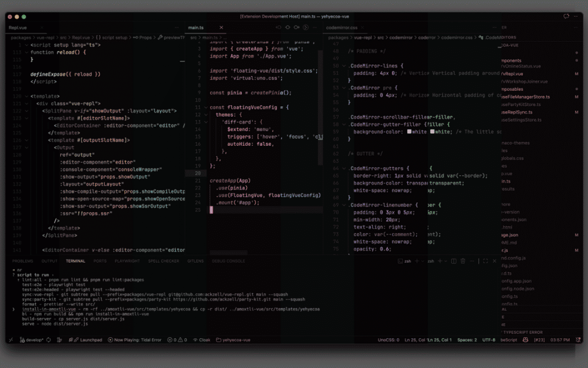588x368 pixels.
Task: Click the script setup breadcrumb in Repl.vue
Action: (112, 38)
